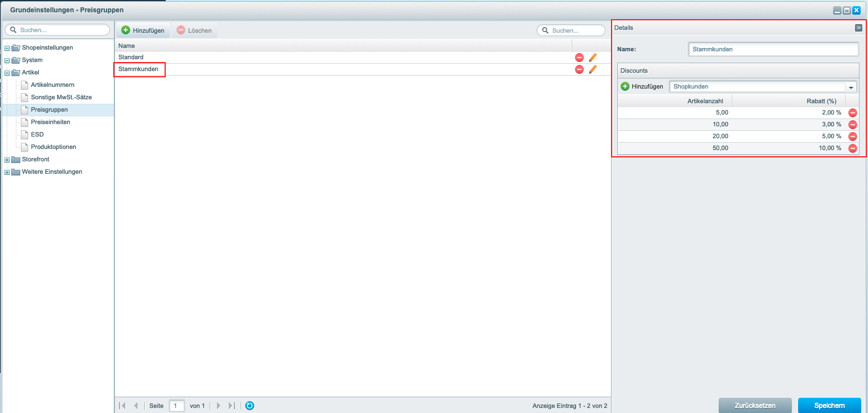The height and width of the screenshot is (413, 868).
Task: Collapse the Artikel tree folder
Action: click(x=7, y=73)
